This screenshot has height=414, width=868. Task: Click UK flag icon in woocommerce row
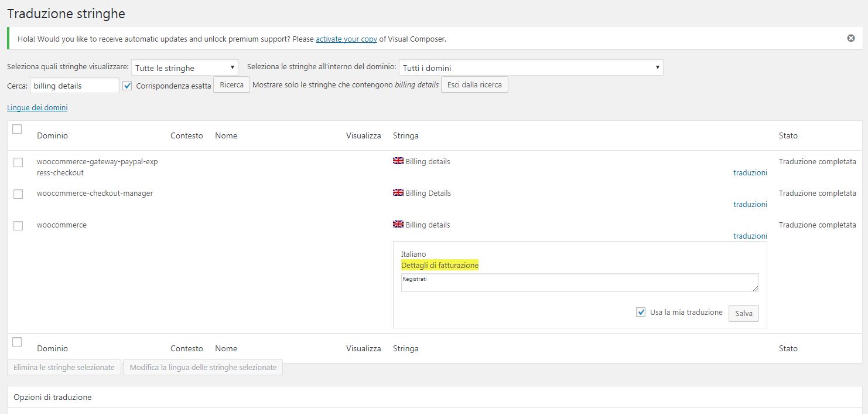point(398,225)
